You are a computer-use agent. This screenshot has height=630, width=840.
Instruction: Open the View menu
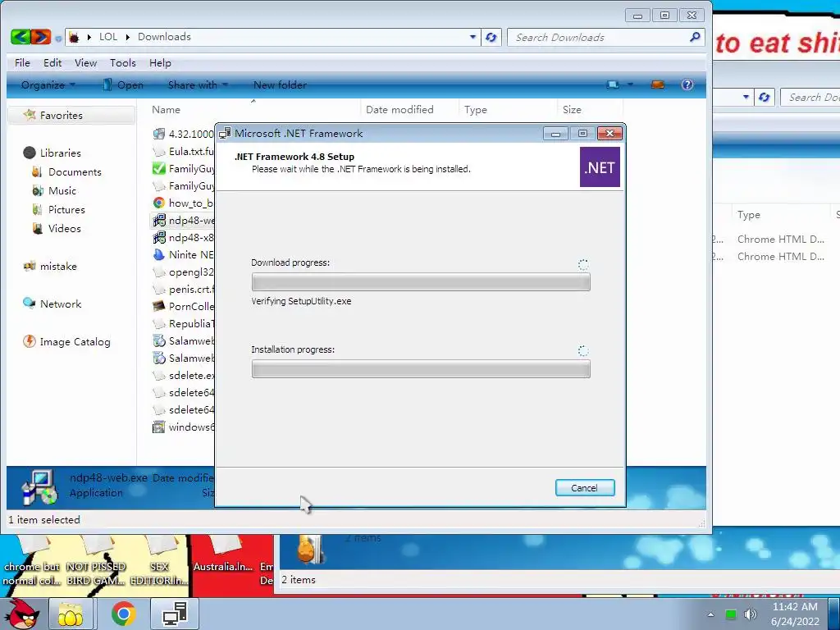pyautogui.click(x=85, y=62)
